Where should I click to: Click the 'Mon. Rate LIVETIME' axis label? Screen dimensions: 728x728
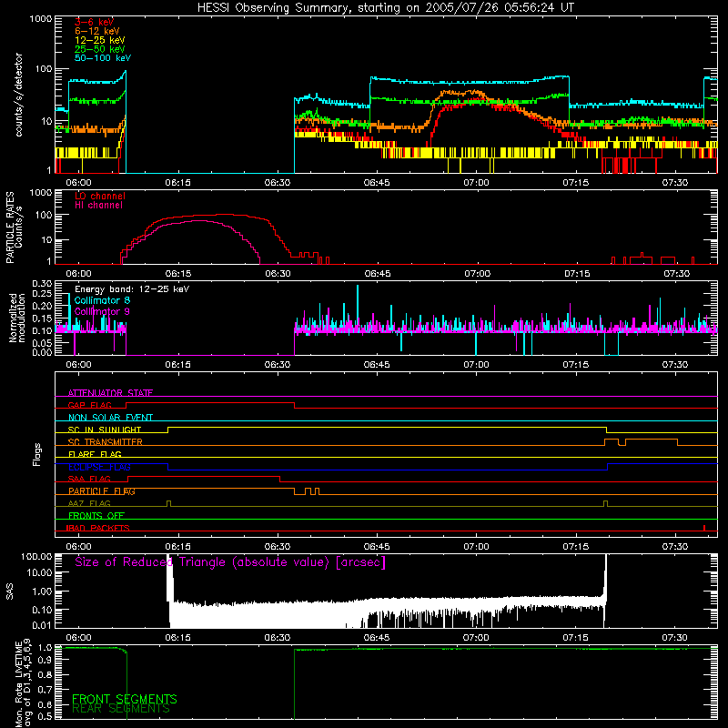tap(19, 685)
